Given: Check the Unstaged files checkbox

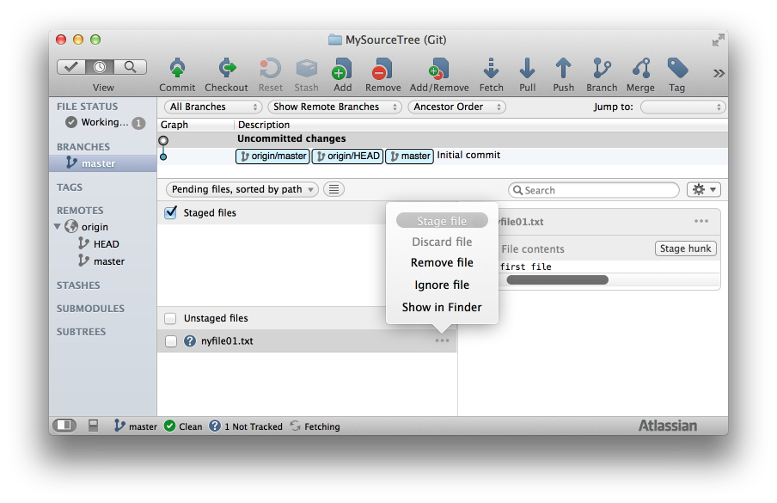Looking at the screenshot, I should click(x=170, y=318).
